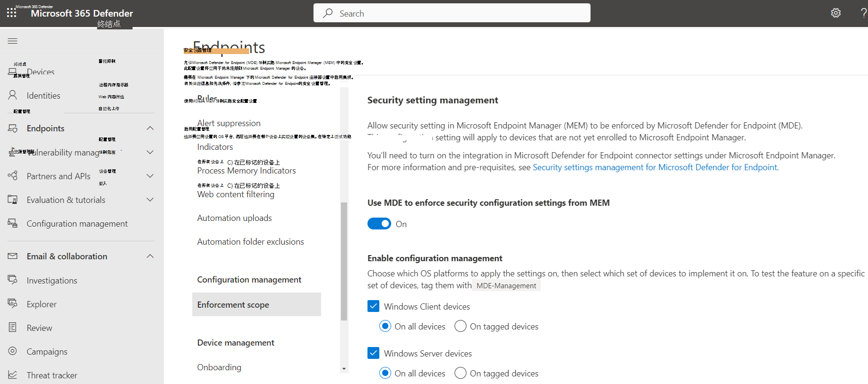Open Alert suppression settings
The width and height of the screenshot is (868, 384).
(x=229, y=123)
